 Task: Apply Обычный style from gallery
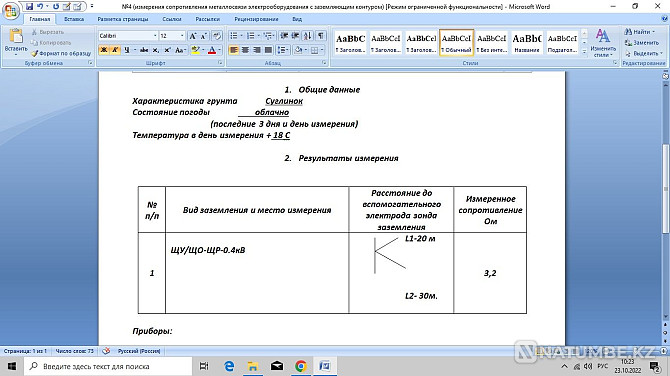pyautogui.click(x=456, y=43)
